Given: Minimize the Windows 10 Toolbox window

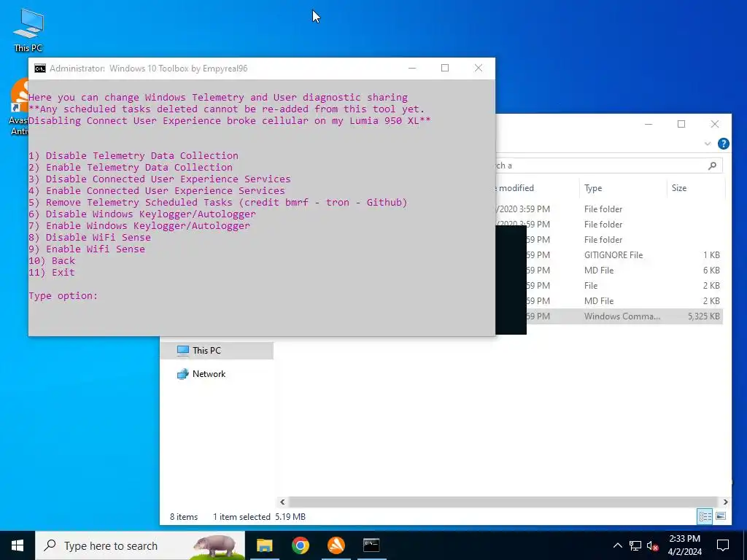Looking at the screenshot, I should click(412, 68).
